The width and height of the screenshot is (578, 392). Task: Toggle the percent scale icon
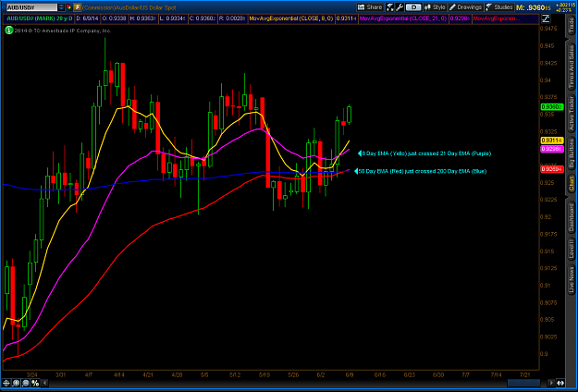pyautogui.click(x=35, y=383)
